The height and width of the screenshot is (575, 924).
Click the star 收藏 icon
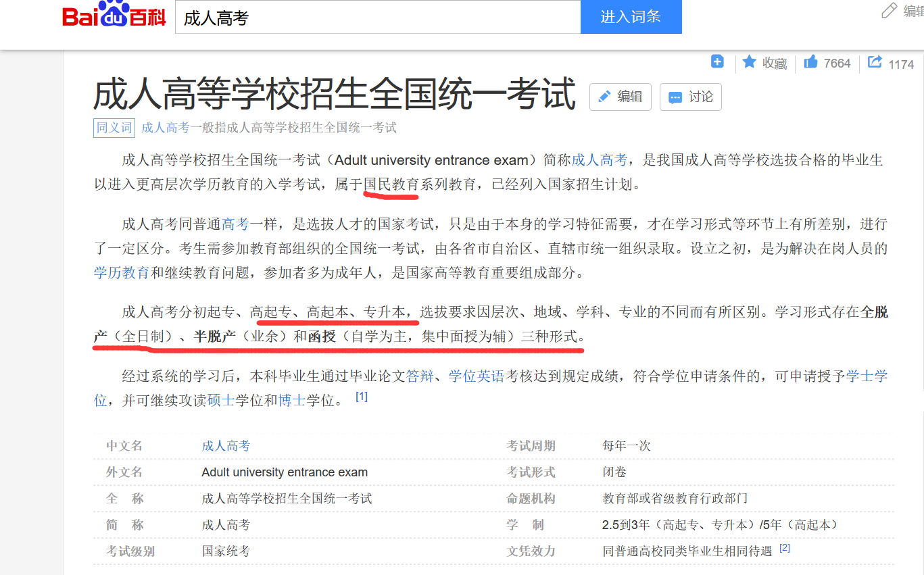coord(749,62)
